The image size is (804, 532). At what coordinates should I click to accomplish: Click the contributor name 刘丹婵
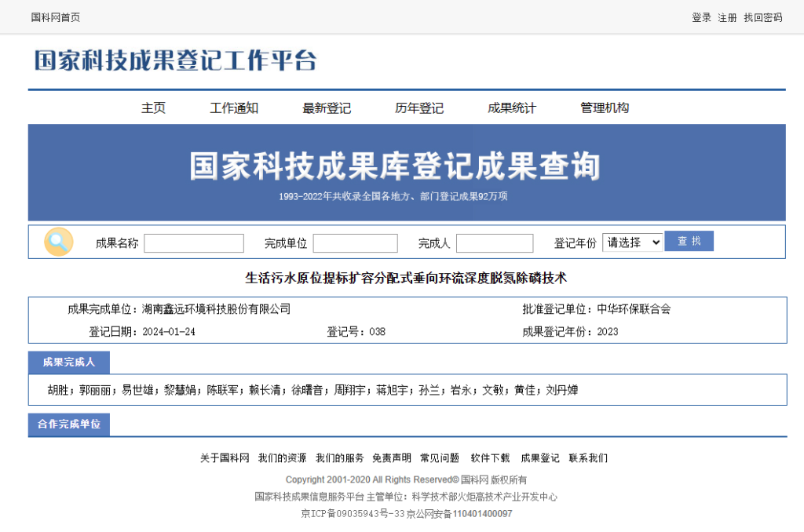click(x=562, y=391)
